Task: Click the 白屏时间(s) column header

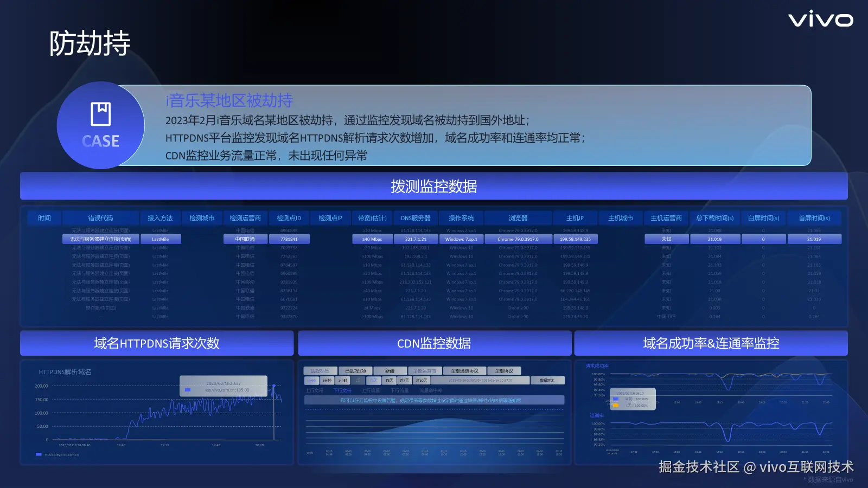Action: click(763, 218)
